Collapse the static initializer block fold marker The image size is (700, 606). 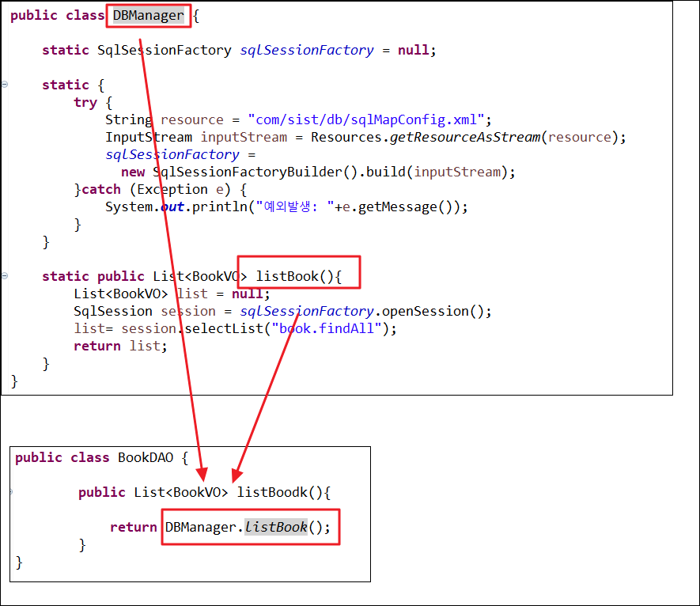click(x=5, y=84)
